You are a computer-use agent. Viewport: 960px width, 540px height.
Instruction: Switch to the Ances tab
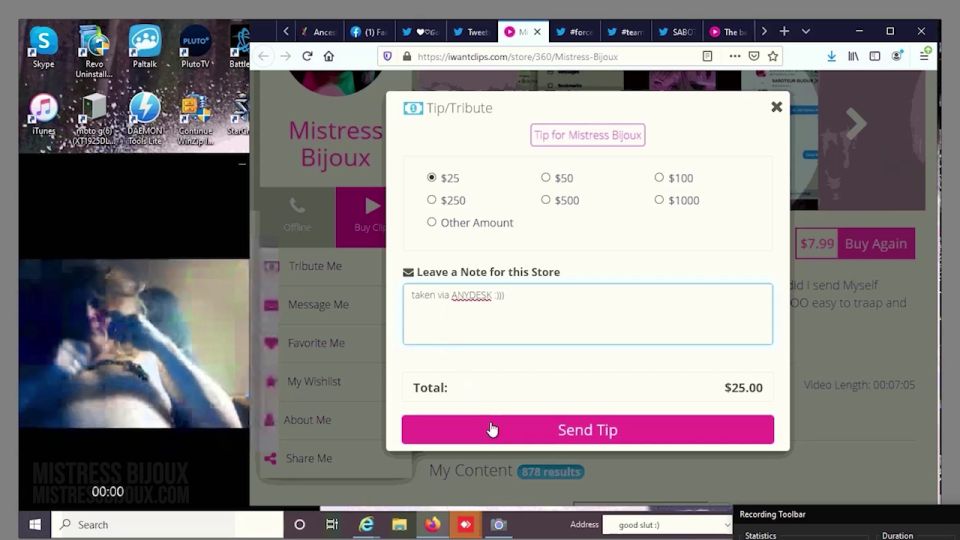tap(318, 32)
